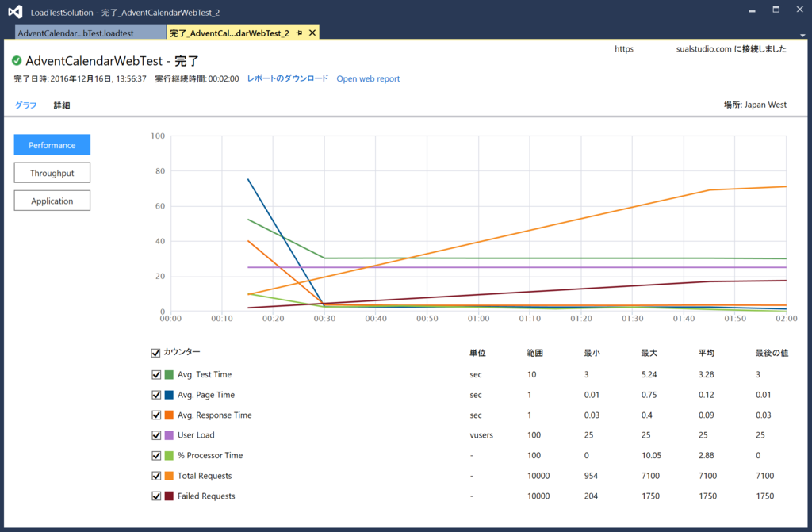Select the User Load label
Image resolution: width=812 pixels, height=532 pixels.
196,435
